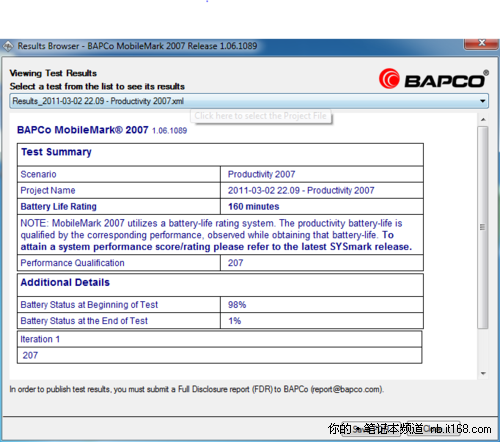Click 'Battery Status at the End of Test' label

(x=84, y=321)
